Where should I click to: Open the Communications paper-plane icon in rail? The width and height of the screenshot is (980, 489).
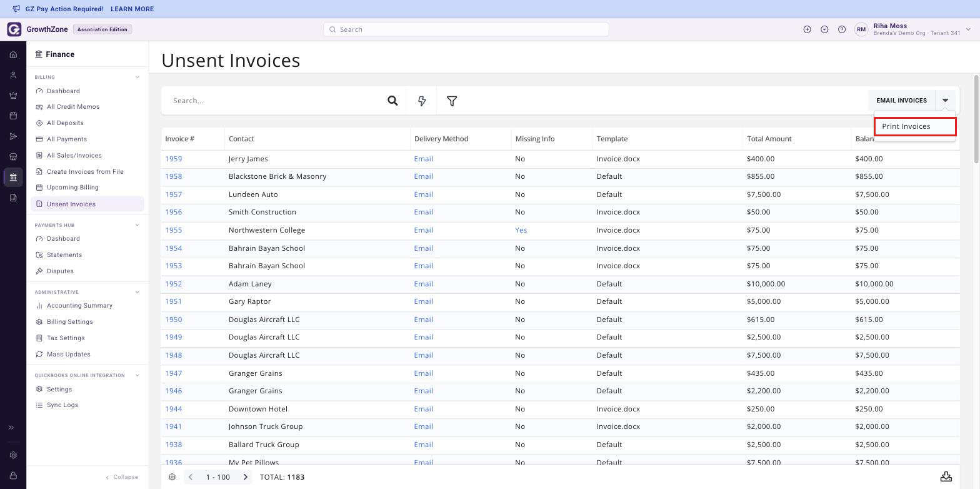(13, 136)
